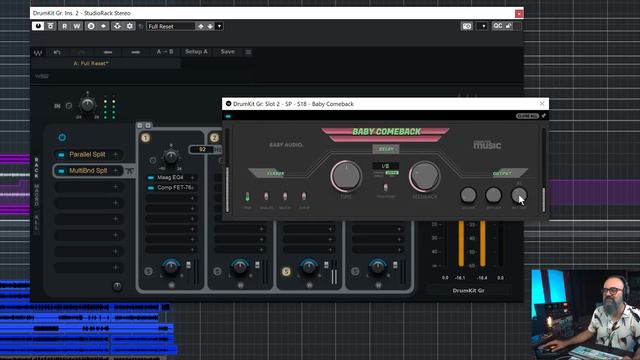Viewport: 640px width, 360px height.
Task: Click the Save button in the Waves bar
Action: pyautogui.click(x=228, y=52)
